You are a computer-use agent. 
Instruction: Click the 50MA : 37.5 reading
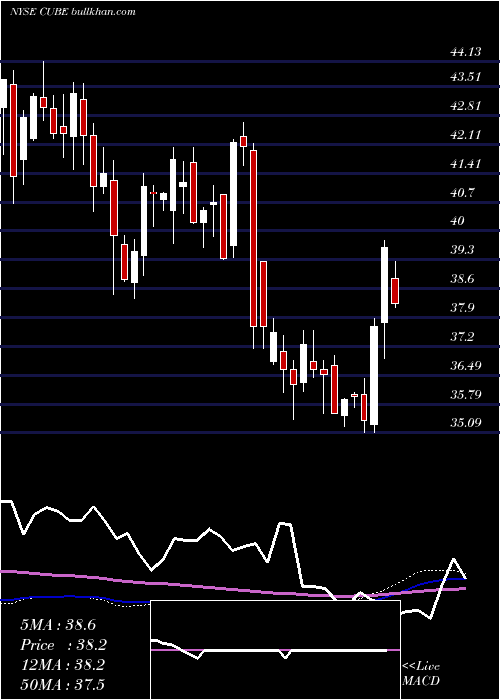[62, 684]
